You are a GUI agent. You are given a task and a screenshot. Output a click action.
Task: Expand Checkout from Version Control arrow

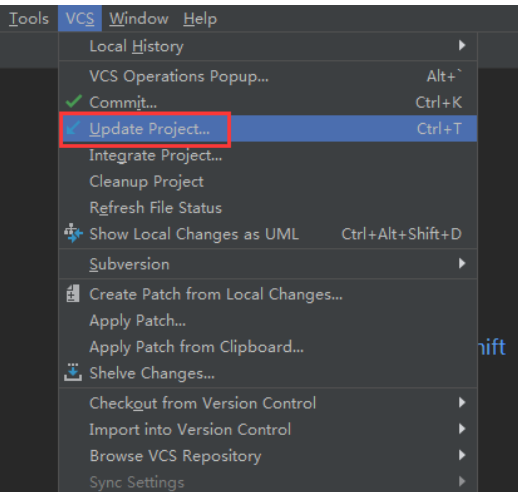(x=462, y=403)
